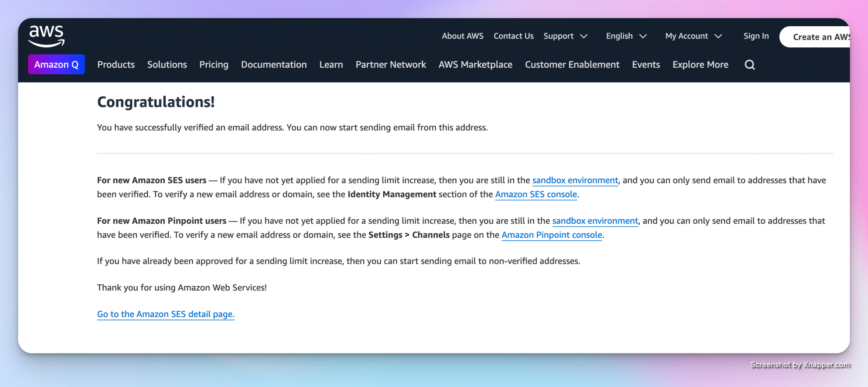Screen dimensions: 868x387
Task: Open the Partner Network menu
Action: pos(390,64)
